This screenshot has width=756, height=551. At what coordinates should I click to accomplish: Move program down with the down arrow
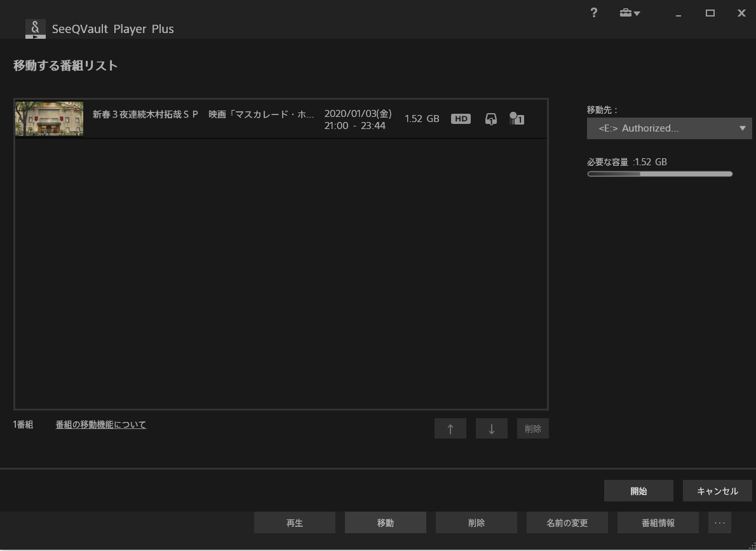pos(491,429)
